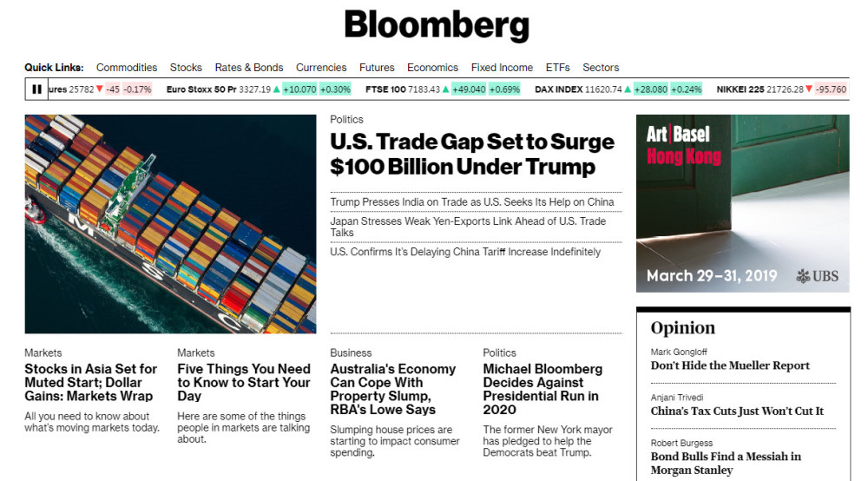Select the Currencies quick link

coord(321,68)
